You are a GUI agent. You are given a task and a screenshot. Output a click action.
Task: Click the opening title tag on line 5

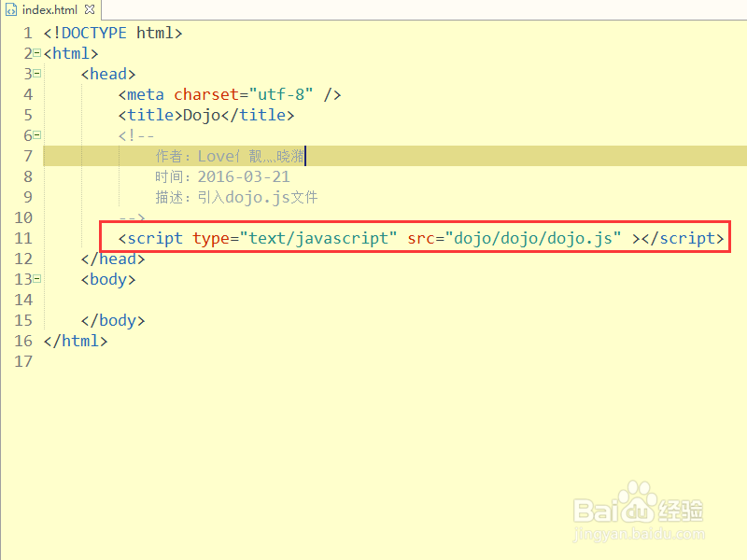pyautogui.click(x=150, y=115)
